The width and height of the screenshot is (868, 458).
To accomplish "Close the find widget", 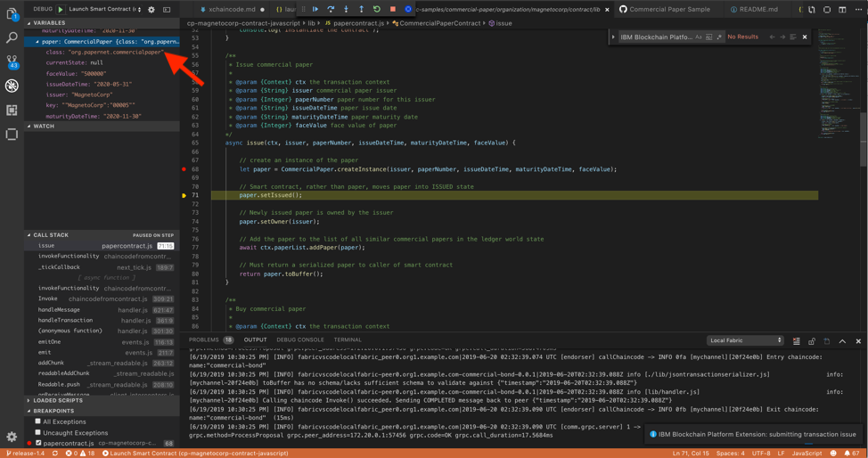I will pos(805,37).
